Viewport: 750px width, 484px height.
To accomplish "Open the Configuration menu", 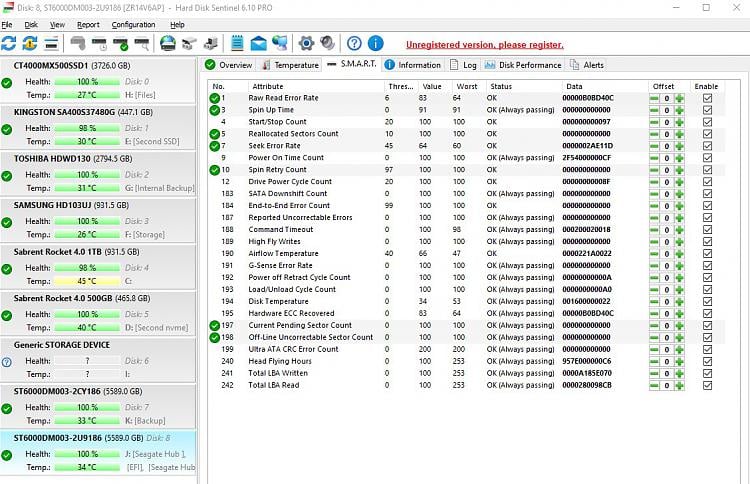I will pyautogui.click(x=133, y=24).
